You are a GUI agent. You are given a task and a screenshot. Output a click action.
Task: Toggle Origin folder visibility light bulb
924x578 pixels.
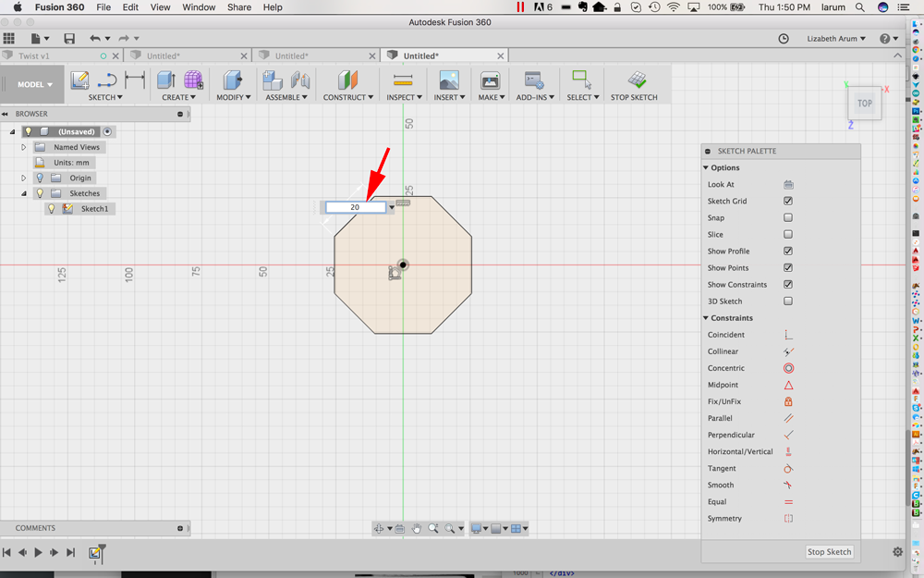tap(40, 178)
